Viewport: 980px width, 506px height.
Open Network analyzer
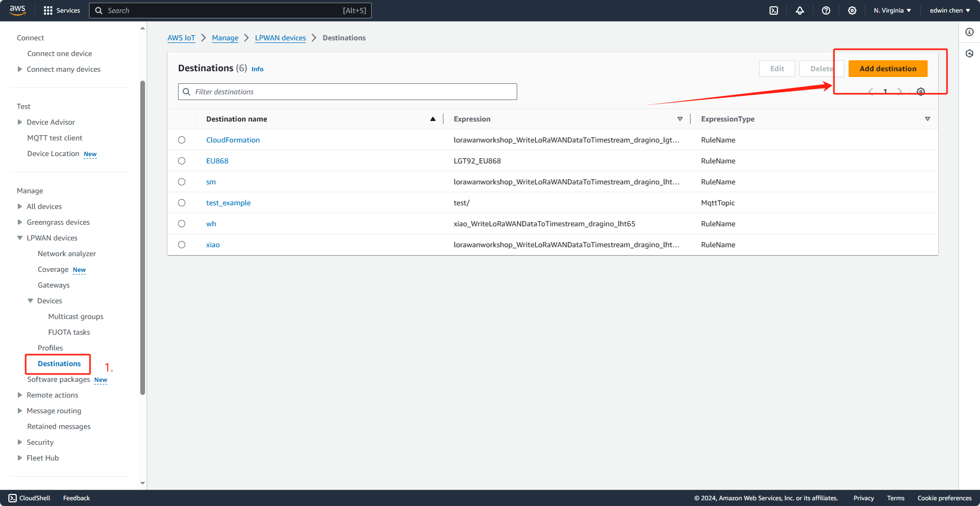[x=66, y=254]
